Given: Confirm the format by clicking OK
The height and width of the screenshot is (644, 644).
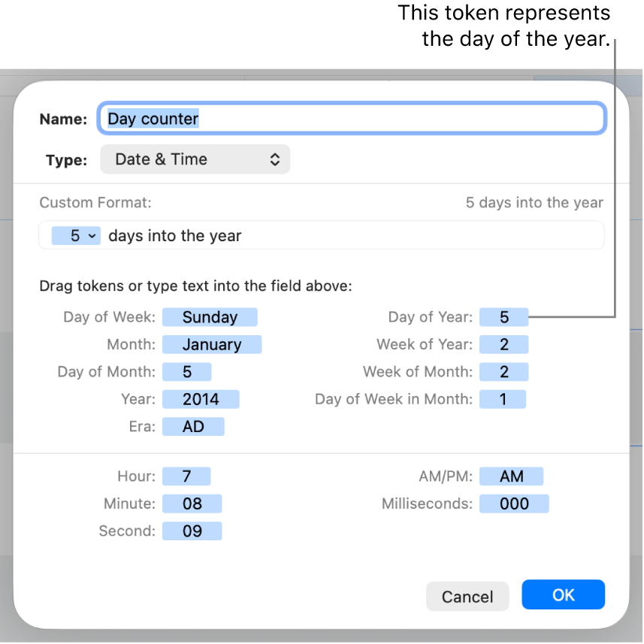Looking at the screenshot, I should pos(563,594).
